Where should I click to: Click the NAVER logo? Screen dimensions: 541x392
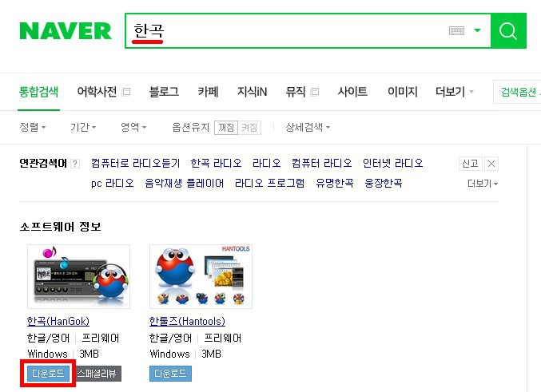coord(66,31)
